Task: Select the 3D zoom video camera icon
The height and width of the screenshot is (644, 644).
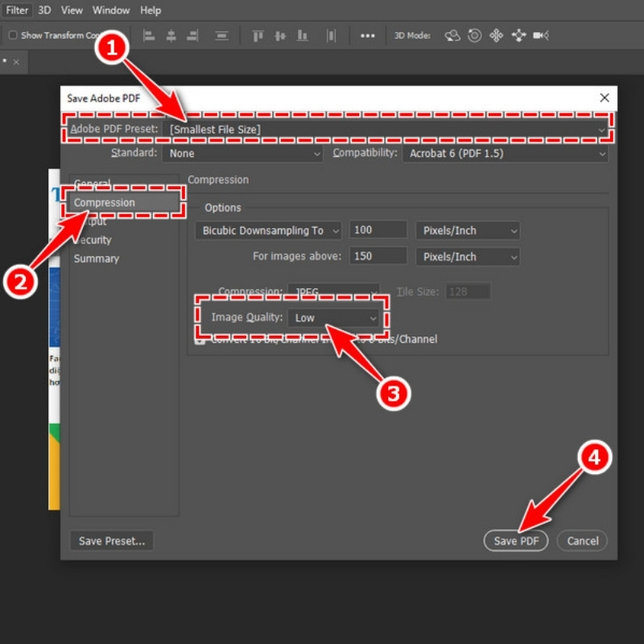Action: point(541,35)
